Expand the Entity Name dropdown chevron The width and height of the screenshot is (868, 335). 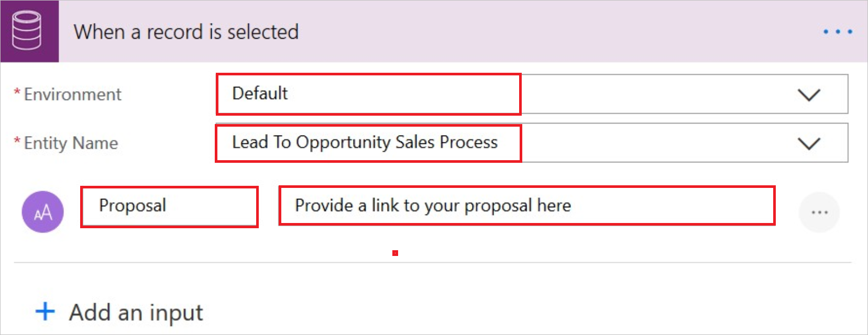pyautogui.click(x=809, y=143)
